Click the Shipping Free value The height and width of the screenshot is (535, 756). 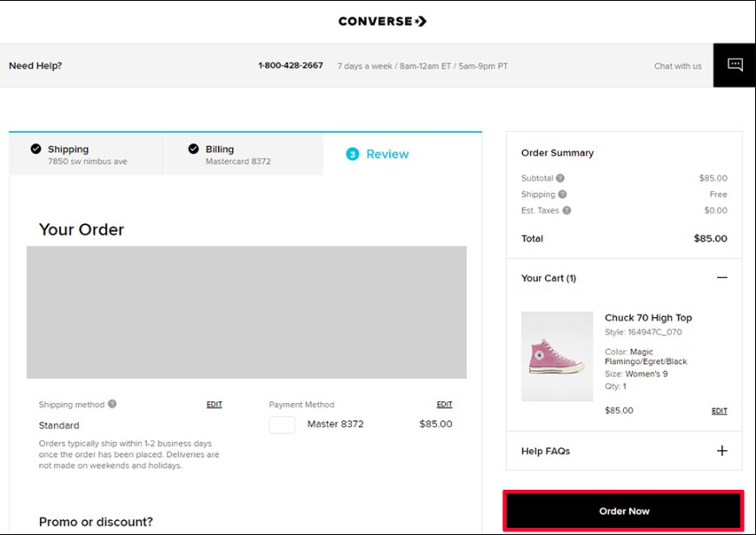click(x=719, y=195)
